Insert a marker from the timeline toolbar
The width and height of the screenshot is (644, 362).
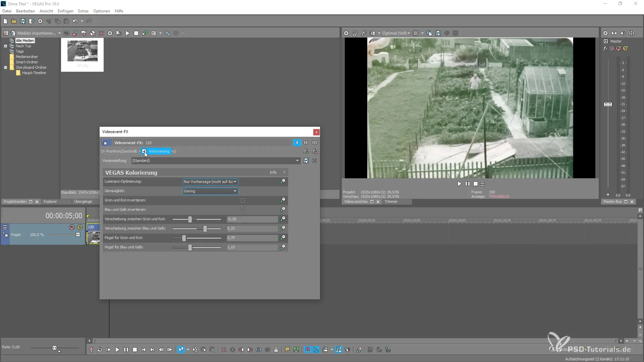pos(287,350)
